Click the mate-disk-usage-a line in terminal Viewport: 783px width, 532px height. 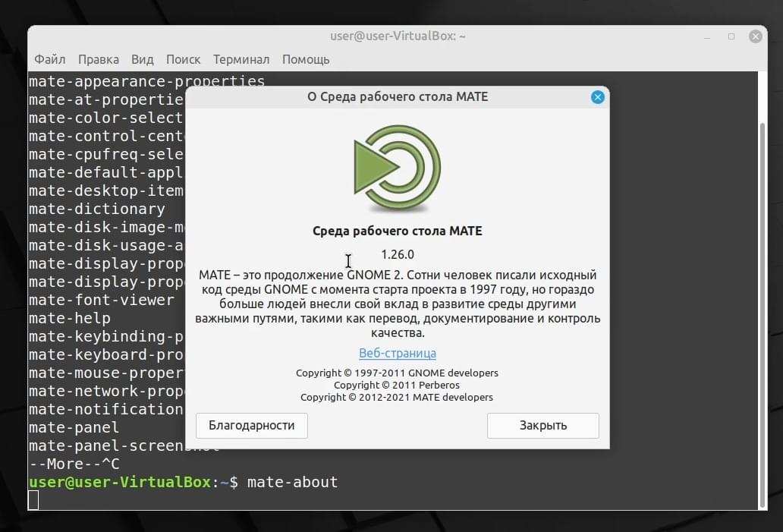tap(106, 246)
